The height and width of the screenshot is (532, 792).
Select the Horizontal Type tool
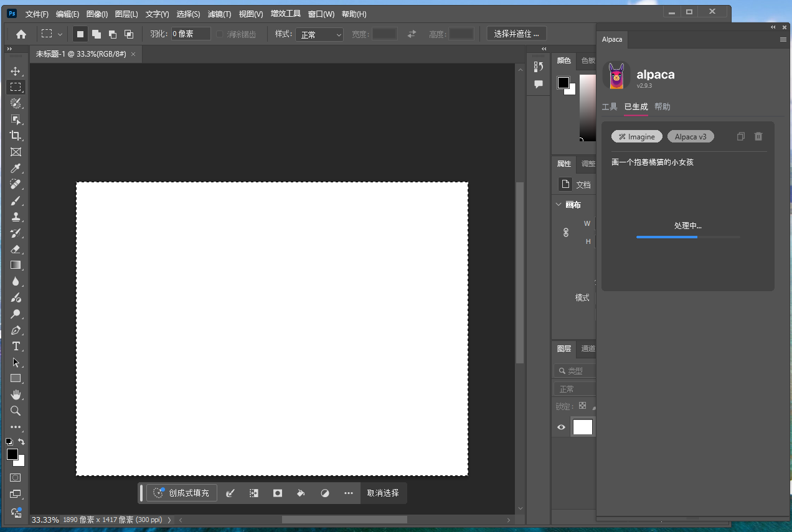point(16,346)
